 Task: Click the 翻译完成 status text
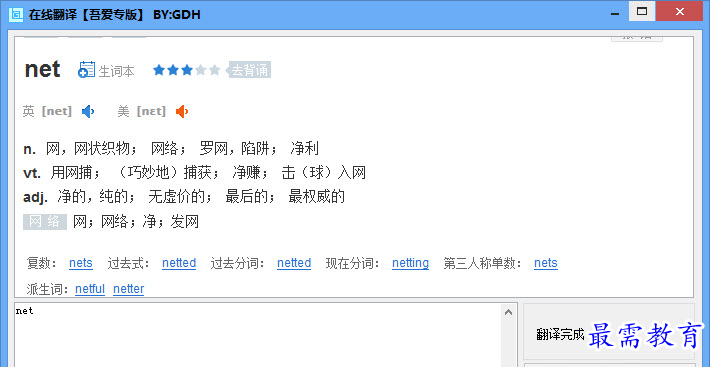(560, 334)
